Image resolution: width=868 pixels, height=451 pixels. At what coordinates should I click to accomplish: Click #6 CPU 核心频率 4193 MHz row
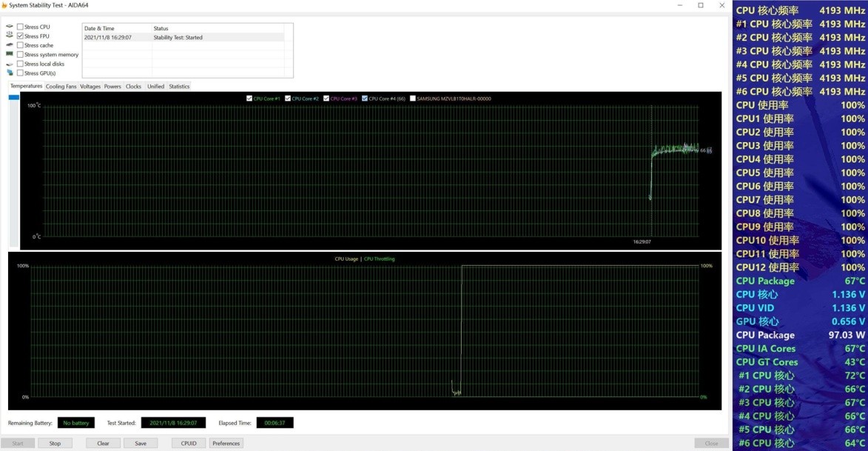click(800, 91)
